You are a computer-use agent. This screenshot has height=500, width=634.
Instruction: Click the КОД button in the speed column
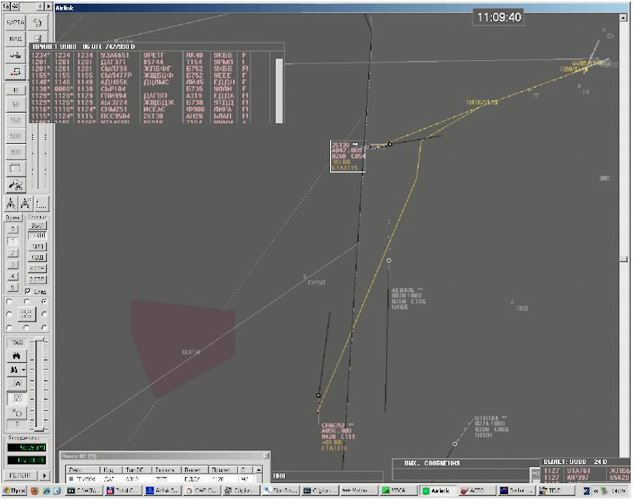click(37, 257)
